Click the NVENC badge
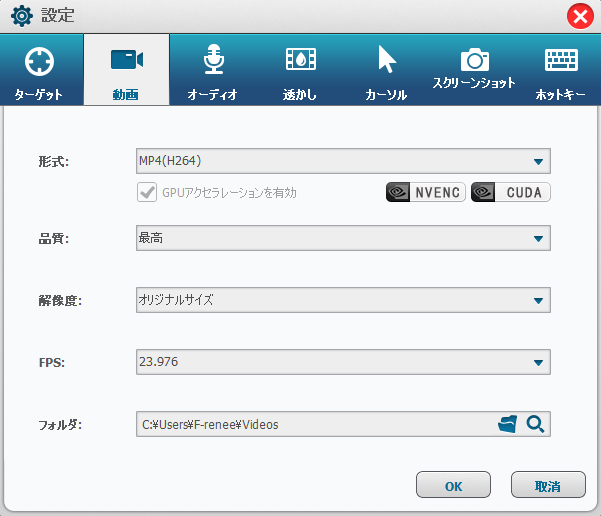Image resolution: width=601 pixels, height=516 pixels. click(425, 192)
